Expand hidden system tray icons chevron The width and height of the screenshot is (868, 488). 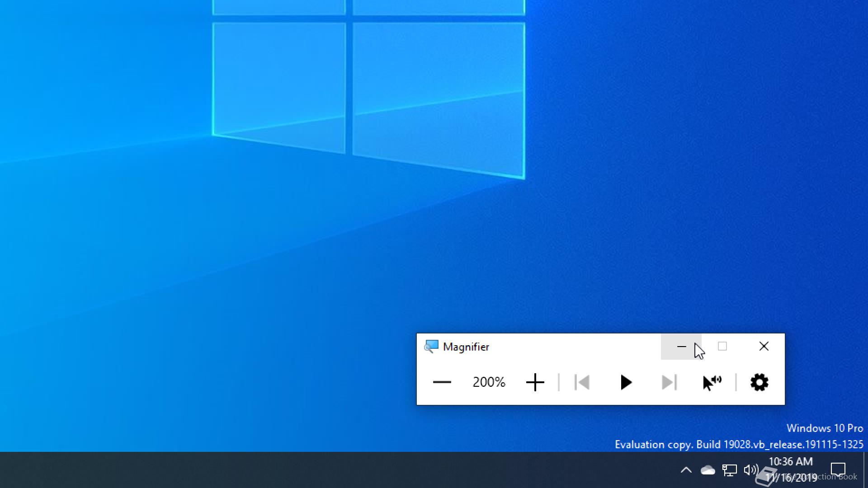[686, 470]
